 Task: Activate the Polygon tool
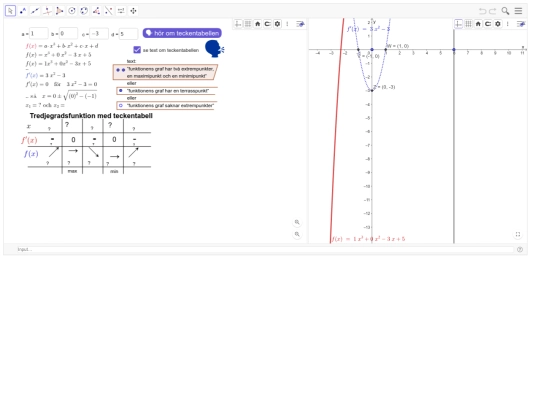pyautogui.click(x=59, y=11)
